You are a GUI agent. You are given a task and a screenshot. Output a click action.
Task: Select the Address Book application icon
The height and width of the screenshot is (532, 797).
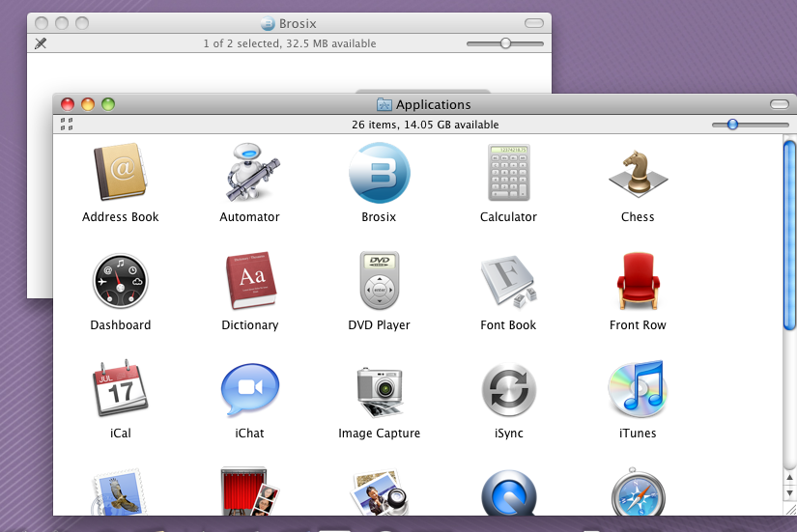(x=121, y=172)
